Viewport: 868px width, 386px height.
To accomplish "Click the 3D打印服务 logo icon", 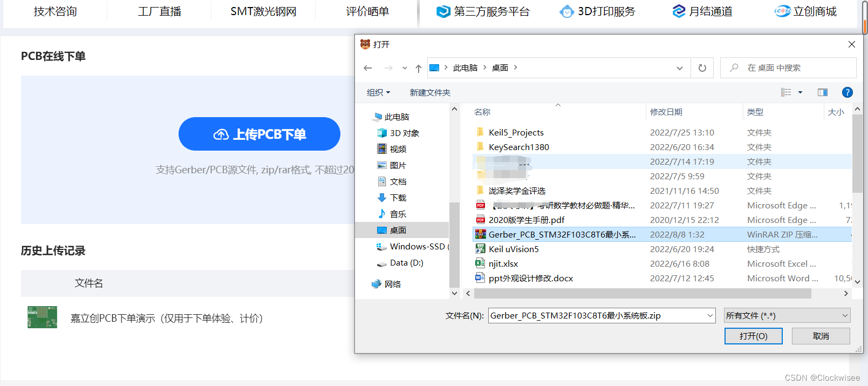I will click(x=567, y=11).
